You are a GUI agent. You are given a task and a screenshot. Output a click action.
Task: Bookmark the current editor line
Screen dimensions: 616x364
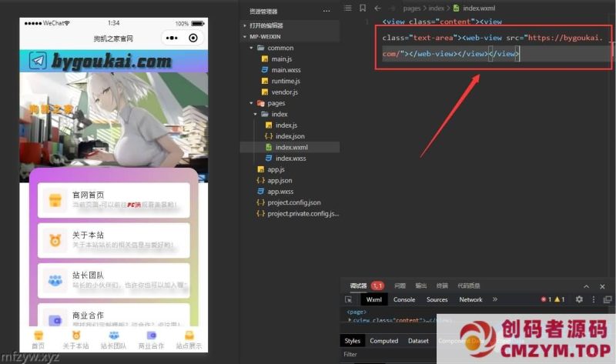363,8
